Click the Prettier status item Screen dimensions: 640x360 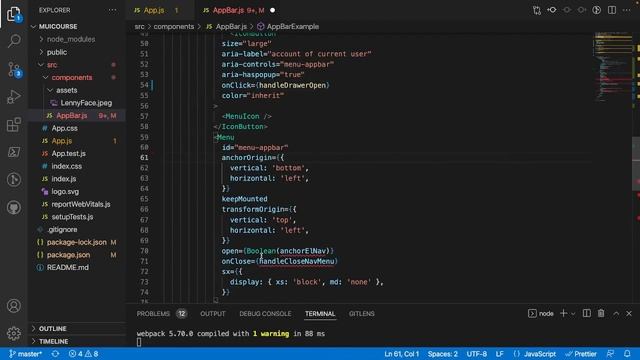click(581, 353)
